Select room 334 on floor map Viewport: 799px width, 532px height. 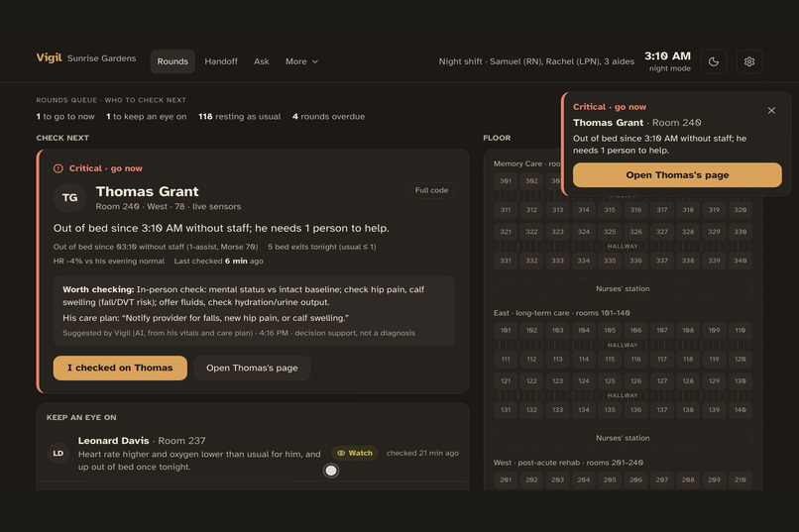(x=584, y=261)
